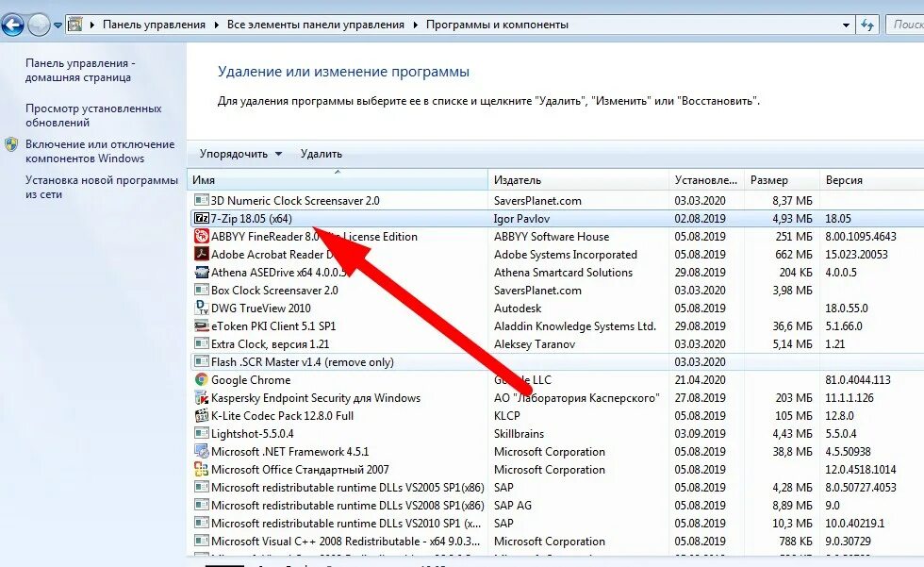Click publisher Skillbrains cell
This screenshot has width=924, height=567.
click(x=519, y=434)
